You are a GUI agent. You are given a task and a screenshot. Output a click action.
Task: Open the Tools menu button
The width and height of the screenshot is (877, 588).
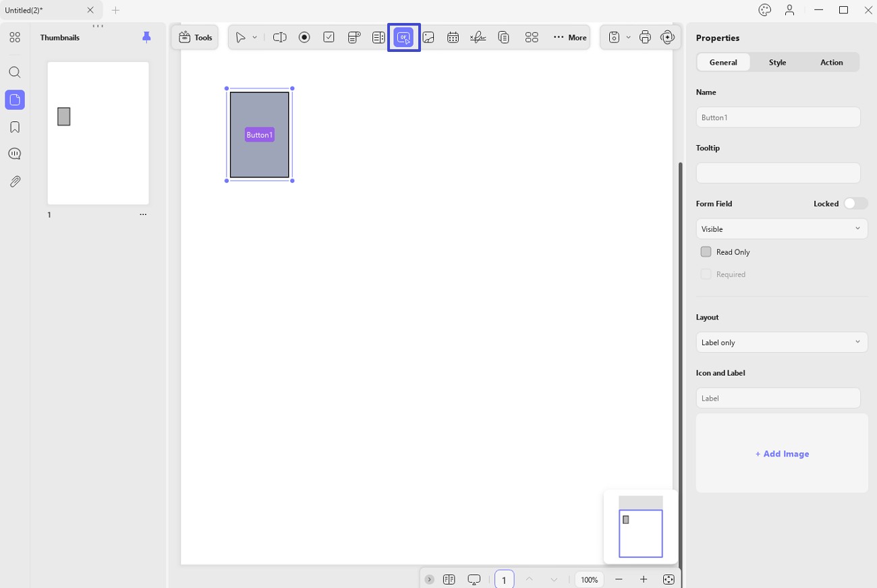pos(195,38)
